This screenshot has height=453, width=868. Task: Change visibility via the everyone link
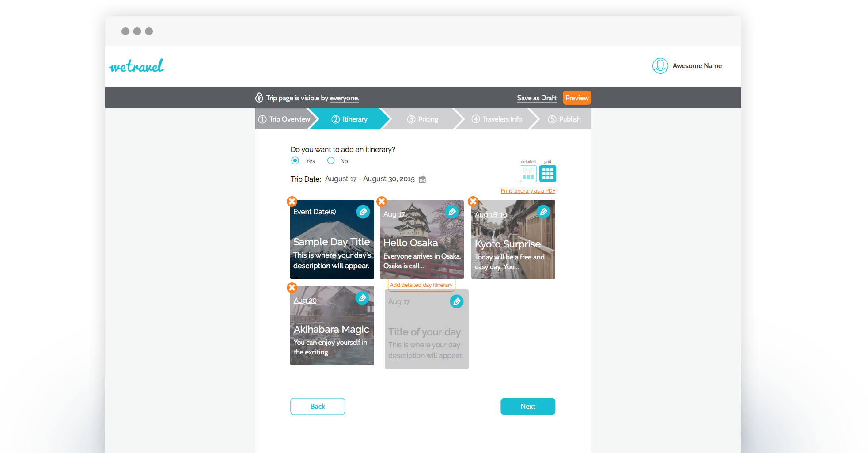pos(344,98)
